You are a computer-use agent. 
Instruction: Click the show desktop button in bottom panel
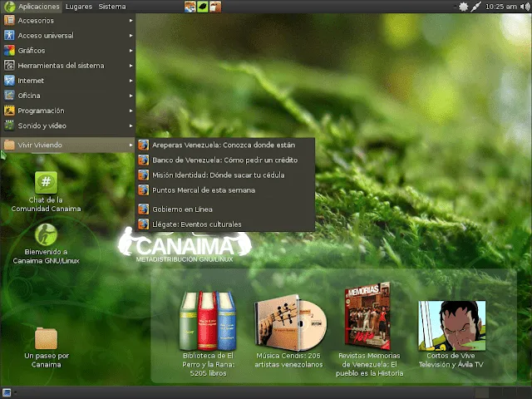coord(7,392)
